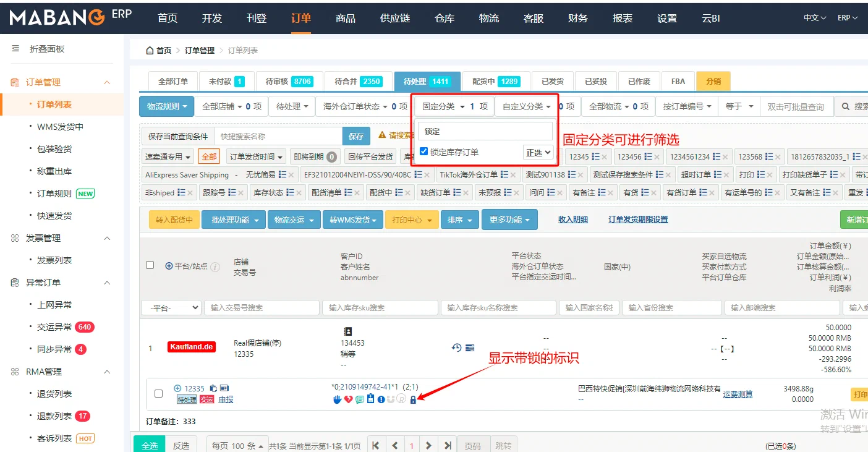Image resolution: width=868 pixels, height=452 pixels.
Task: Click the lock icon on order 12335
Action: pyautogui.click(x=413, y=399)
